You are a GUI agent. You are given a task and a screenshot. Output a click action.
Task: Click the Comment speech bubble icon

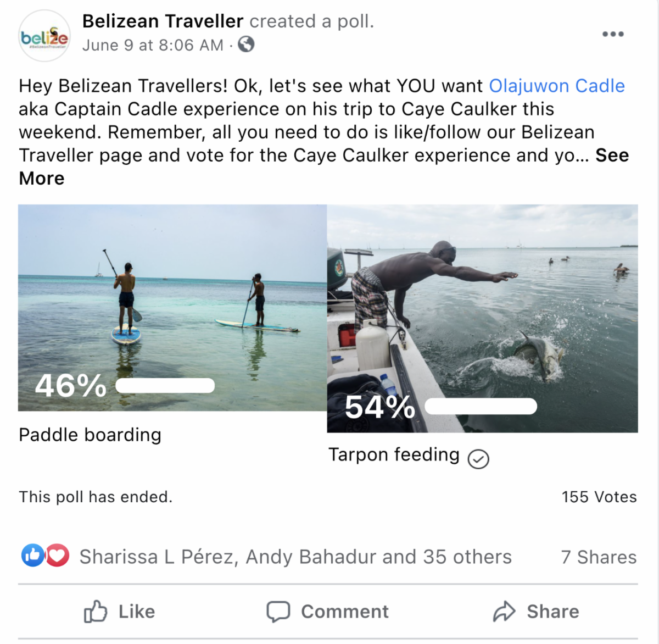[278, 611]
